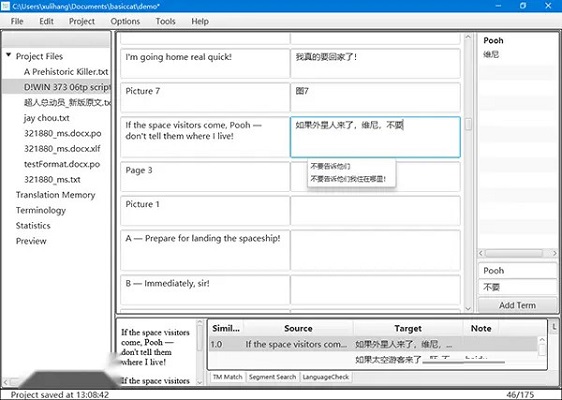This screenshot has height=400, width=562.
Task: Collapse the Project Files tree node
Action: (8, 55)
